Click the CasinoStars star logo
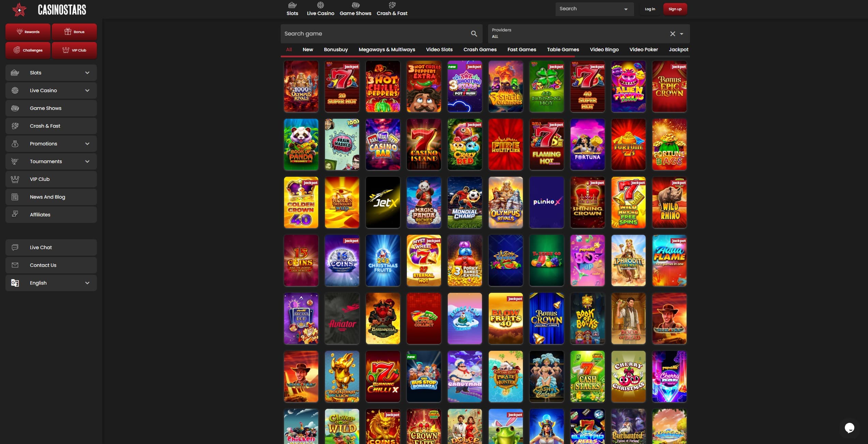 coord(19,10)
